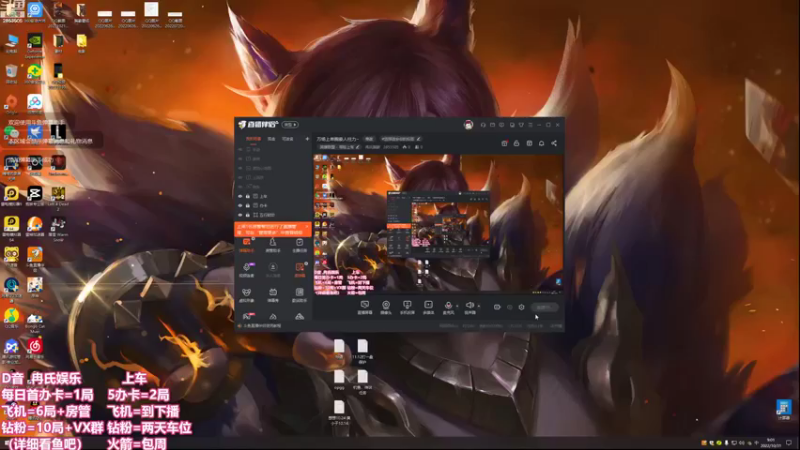Open the microphone tool with purple badge

(246, 269)
